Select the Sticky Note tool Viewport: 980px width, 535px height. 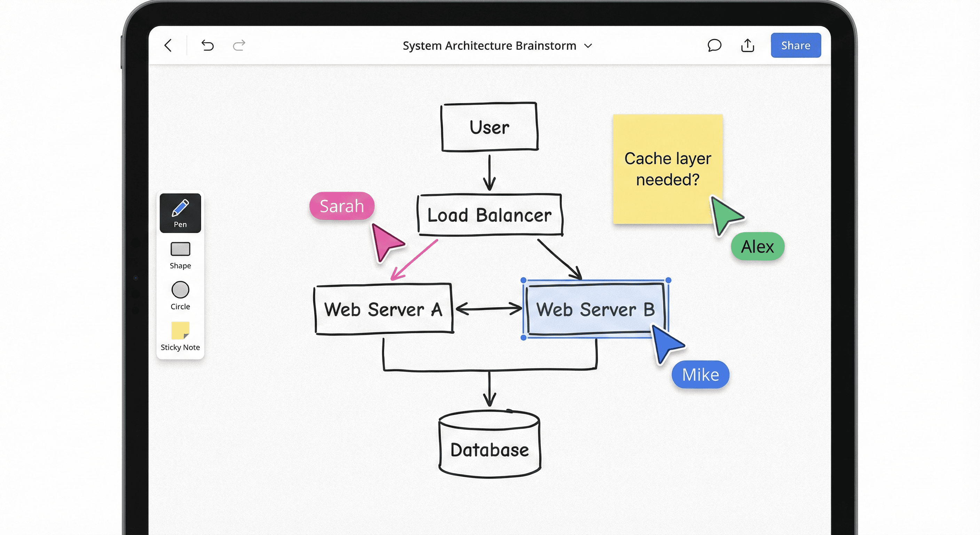180,331
